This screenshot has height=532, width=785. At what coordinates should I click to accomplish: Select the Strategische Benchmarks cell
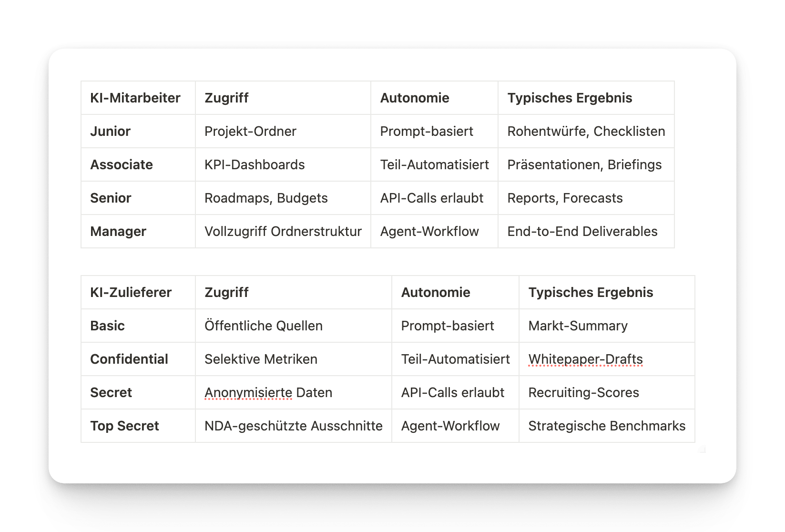pos(607,426)
